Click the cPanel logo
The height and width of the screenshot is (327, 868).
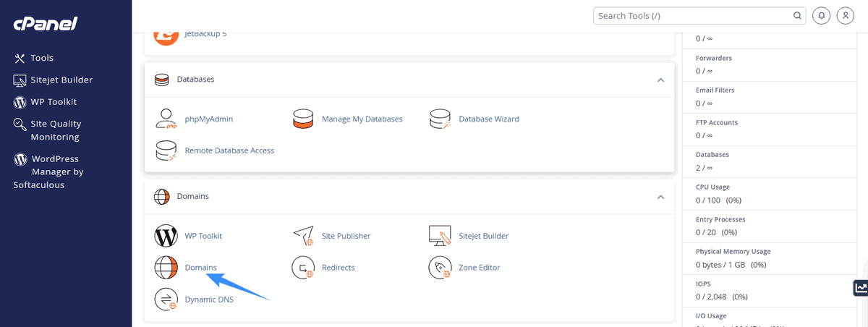tap(45, 24)
